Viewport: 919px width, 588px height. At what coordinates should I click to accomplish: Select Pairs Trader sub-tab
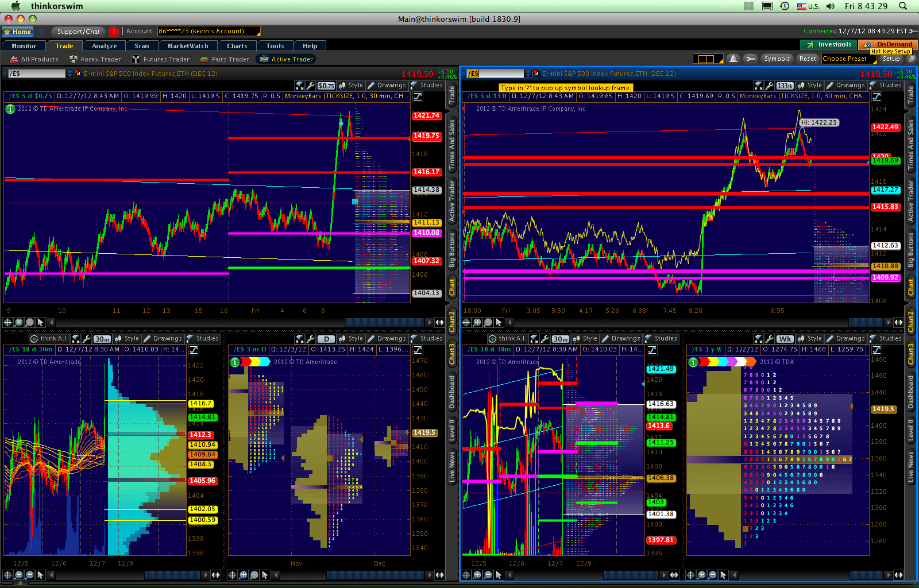pyautogui.click(x=225, y=59)
